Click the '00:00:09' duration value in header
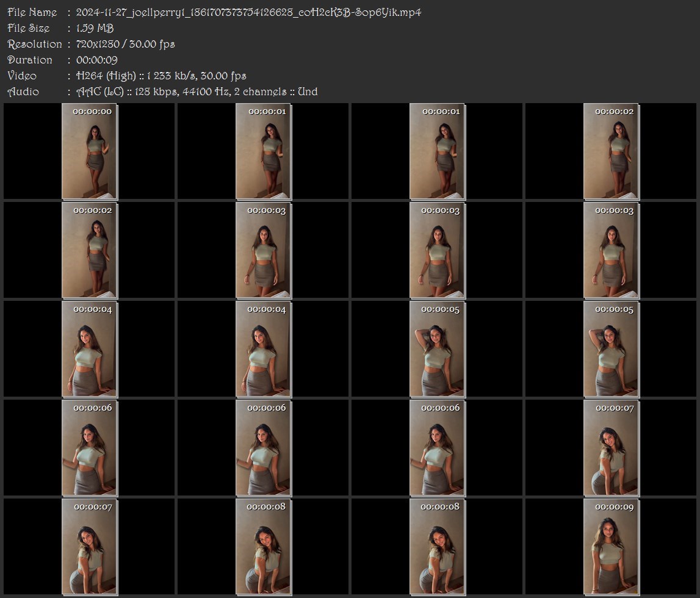 (x=97, y=60)
